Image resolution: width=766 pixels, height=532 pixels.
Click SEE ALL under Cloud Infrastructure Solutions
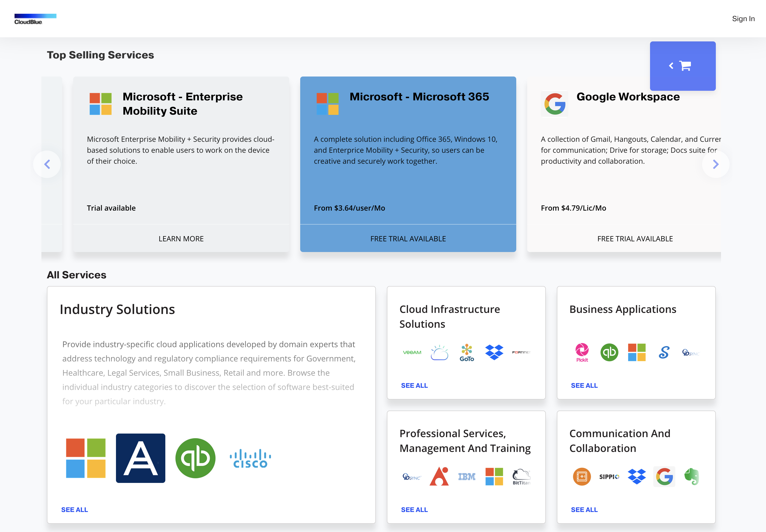[414, 385]
